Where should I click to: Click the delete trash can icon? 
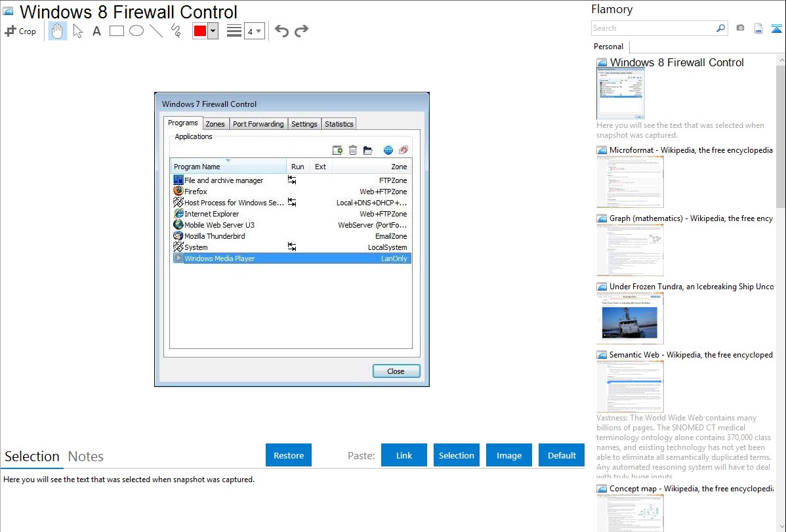pyautogui.click(x=353, y=150)
